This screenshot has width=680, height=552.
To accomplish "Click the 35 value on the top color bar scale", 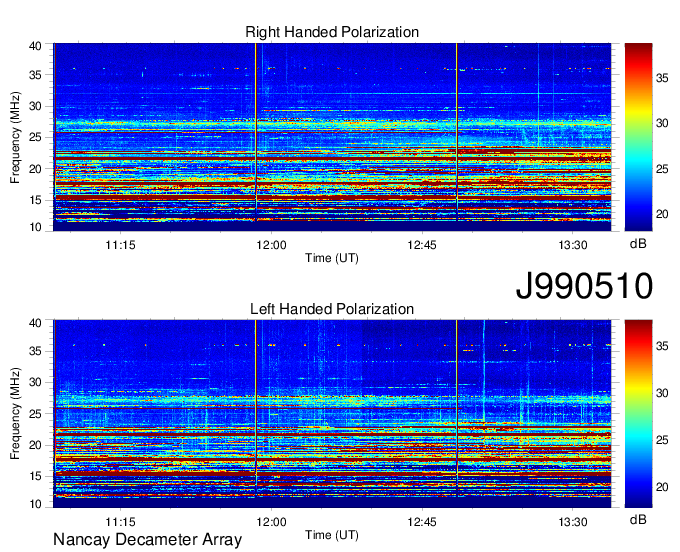I will [662, 78].
